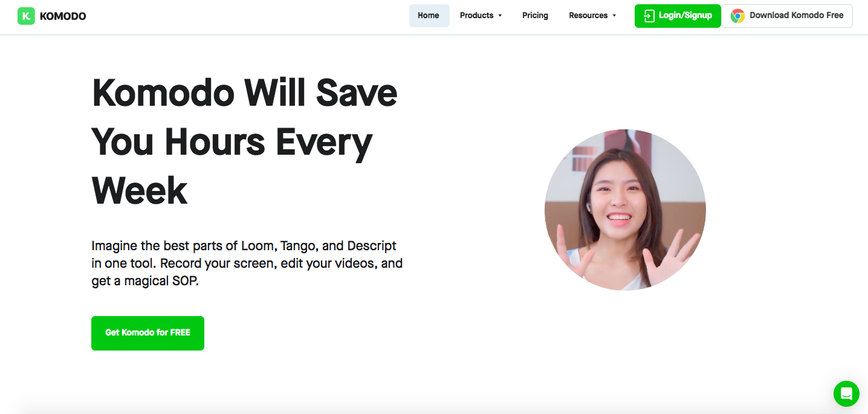Image resolution: width=868 pixels, height=414 pixels.
Task: Click Download Komodo Free button
Action: click(787, 16)
